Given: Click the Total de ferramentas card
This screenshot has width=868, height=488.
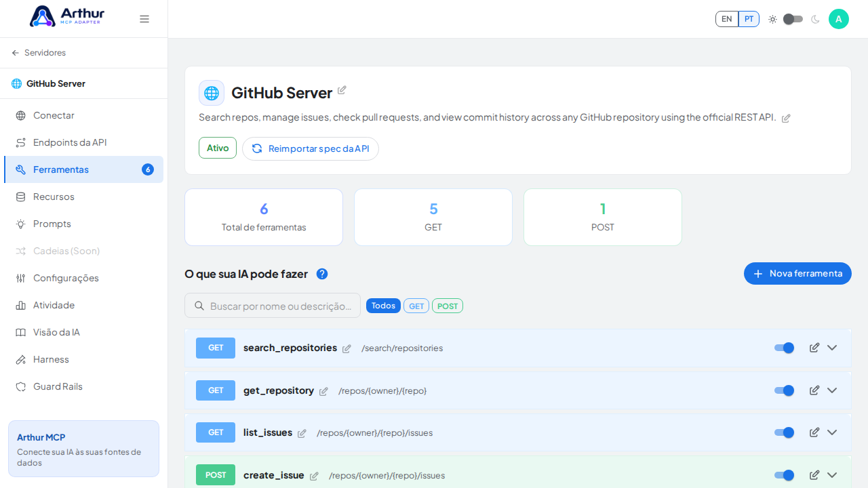Looking at the screenshot, I should tap(264, 217).
